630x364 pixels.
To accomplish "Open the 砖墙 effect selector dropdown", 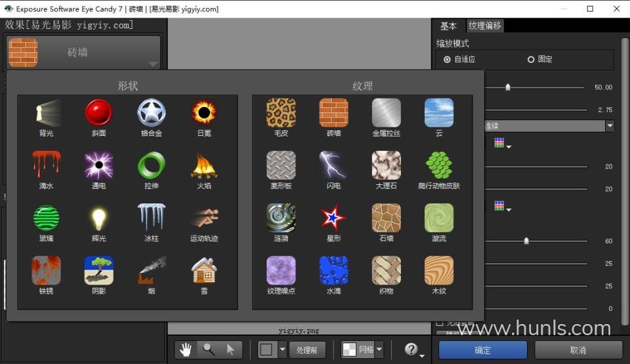I will [152, 64].
